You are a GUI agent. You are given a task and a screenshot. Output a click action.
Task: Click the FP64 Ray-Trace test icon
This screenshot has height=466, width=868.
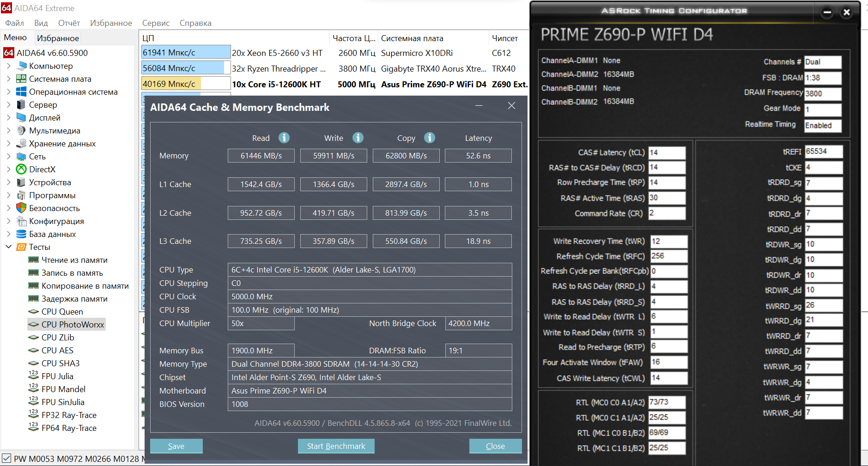click(x=34, y=428)
